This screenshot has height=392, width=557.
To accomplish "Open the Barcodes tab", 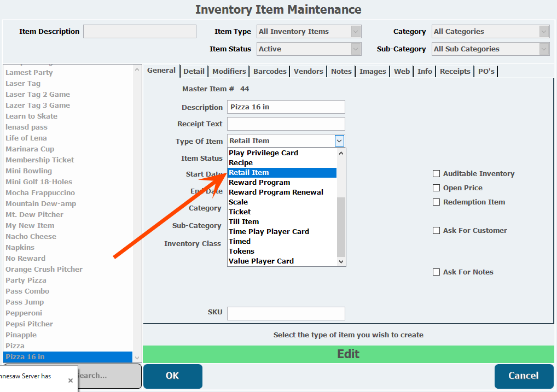I will pos(270,71).
